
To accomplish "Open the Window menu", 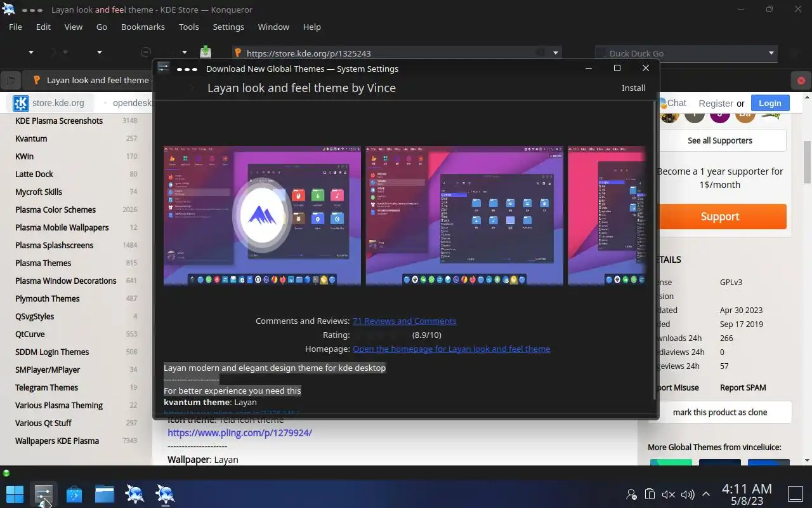I will [x=273, y=27].
